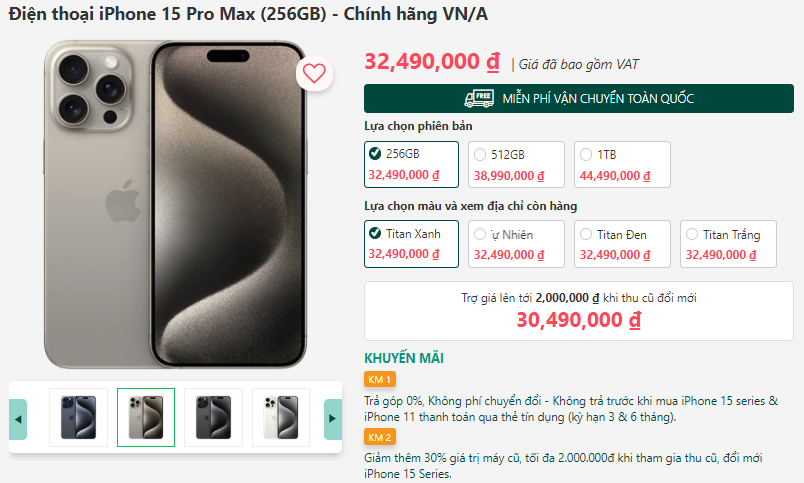View the blue titanium iPhone thumbnail
The width and height of the screenshot is (804, 483).
click(x=78, y=417)
